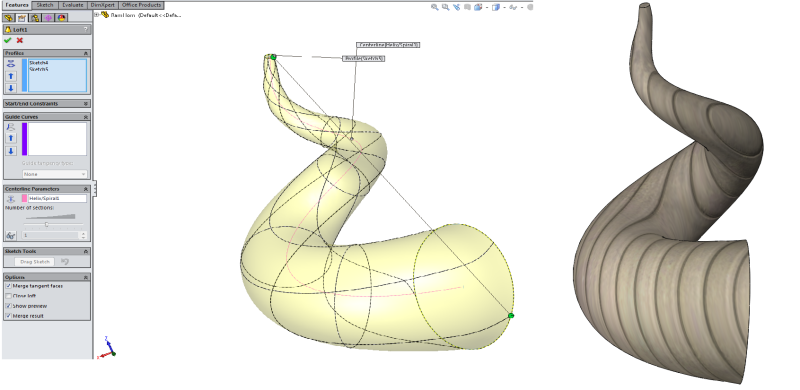Click the empty Guide Curves list box
Viewport: 800px width, 390px height.
[x=57, y=139]
